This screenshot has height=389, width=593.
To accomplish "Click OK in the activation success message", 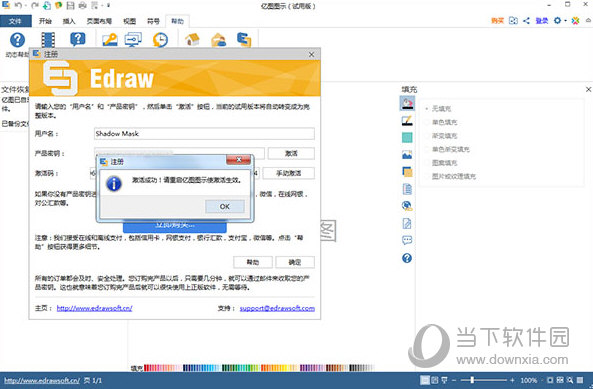I will (225, 206).
